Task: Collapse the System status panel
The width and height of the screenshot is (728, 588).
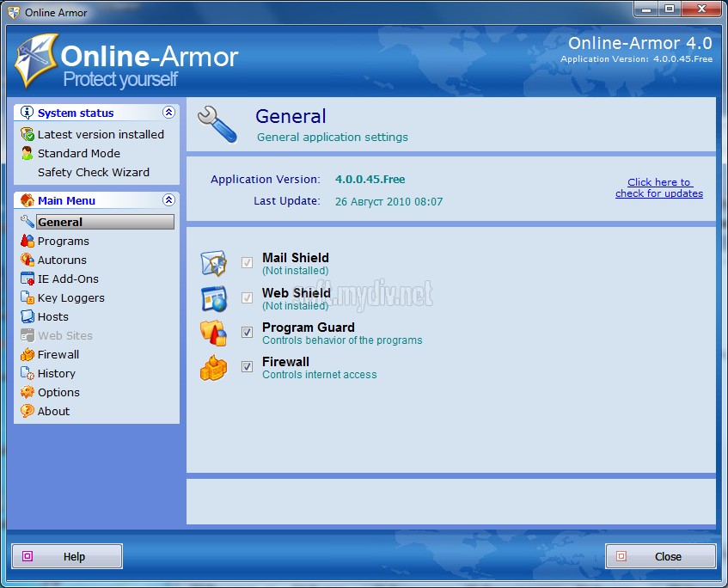Action: point(168,112)
